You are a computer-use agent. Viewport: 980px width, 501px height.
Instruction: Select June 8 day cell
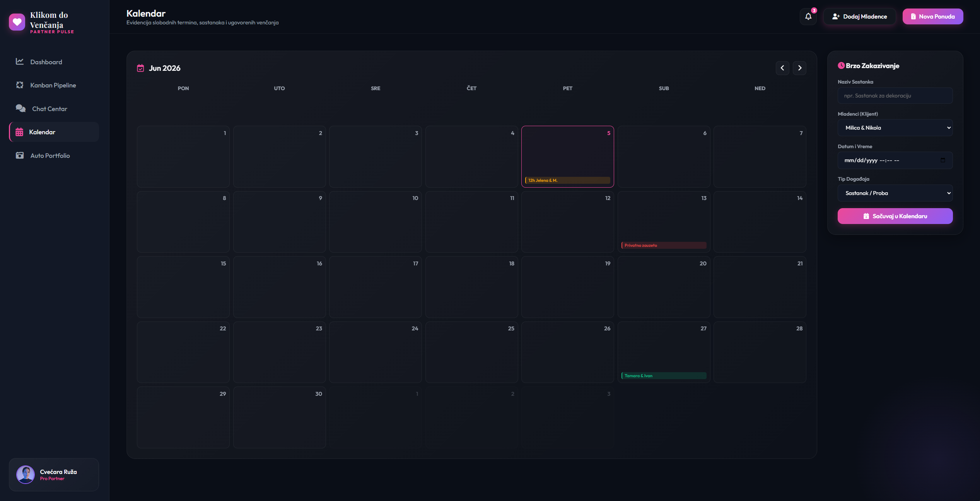tap(183, 222)
